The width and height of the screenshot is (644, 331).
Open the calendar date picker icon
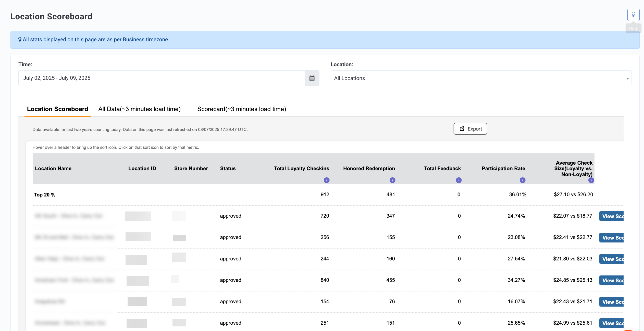312,78
